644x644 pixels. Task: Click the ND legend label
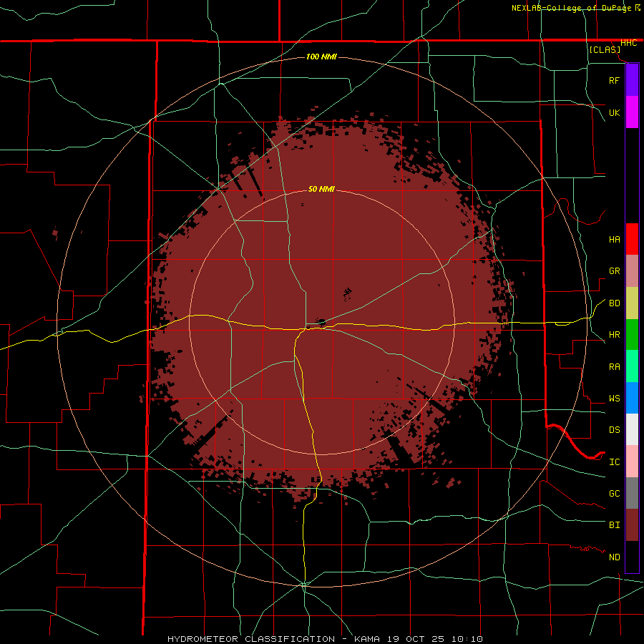click(x=614, y=557)
